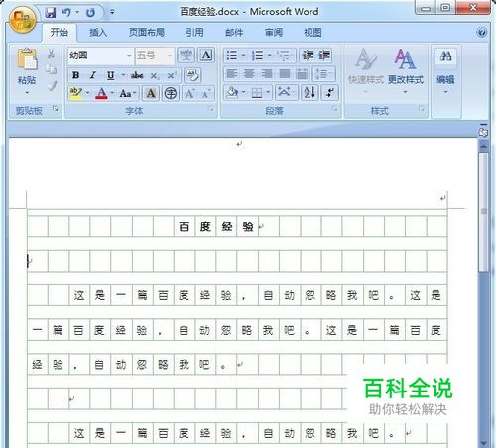Open the 编辑 menu button

coord(445,70)
